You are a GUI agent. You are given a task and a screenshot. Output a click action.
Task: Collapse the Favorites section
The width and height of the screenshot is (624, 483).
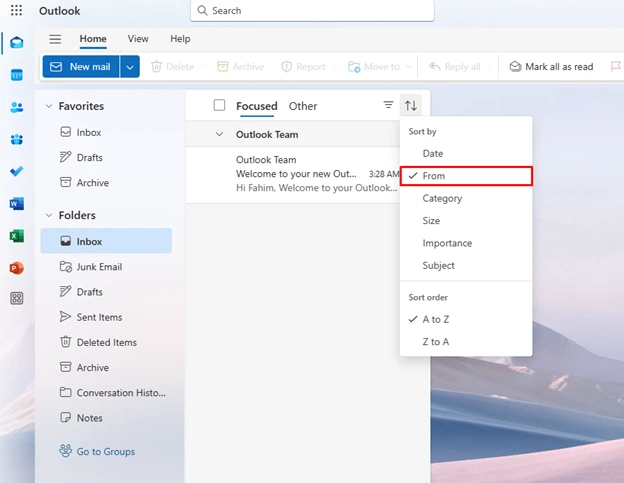point(49,106)
